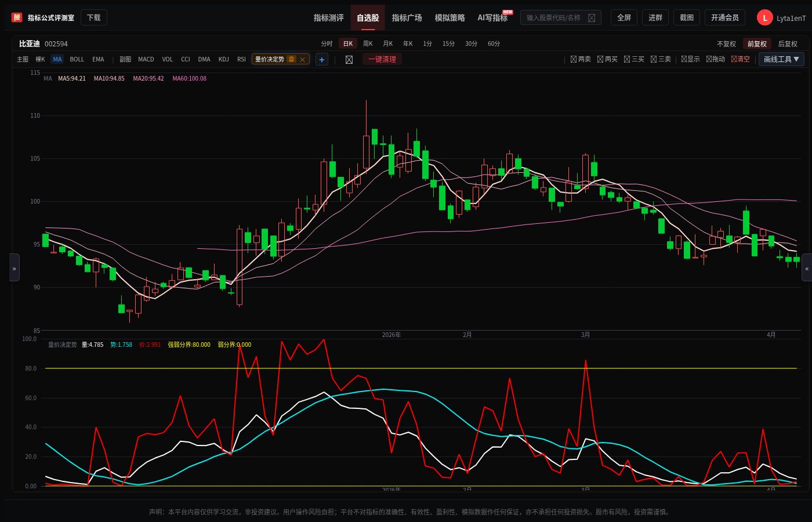
Task: Toggle the 拖动 option
Action: click(x=715, y=59)
